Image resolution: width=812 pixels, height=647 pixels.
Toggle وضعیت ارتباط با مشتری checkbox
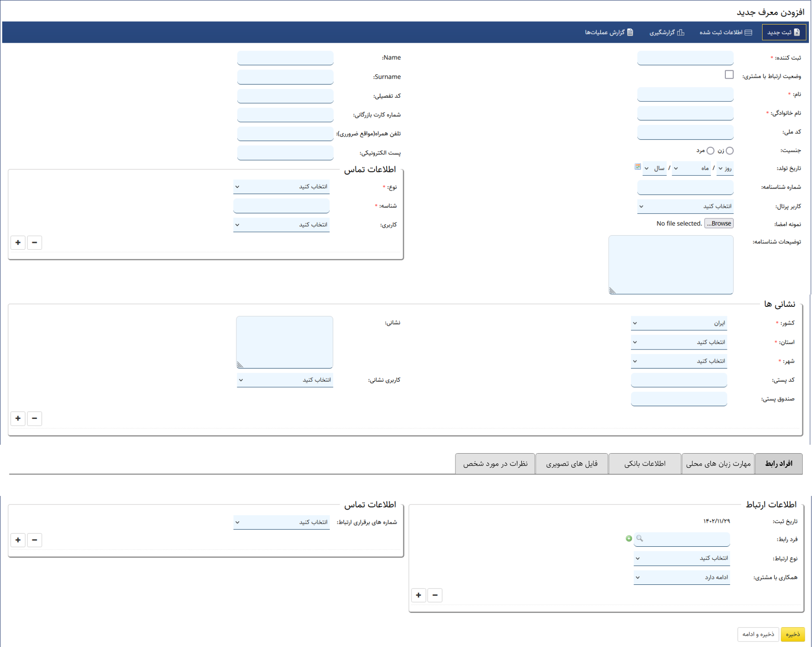(729, 74)
